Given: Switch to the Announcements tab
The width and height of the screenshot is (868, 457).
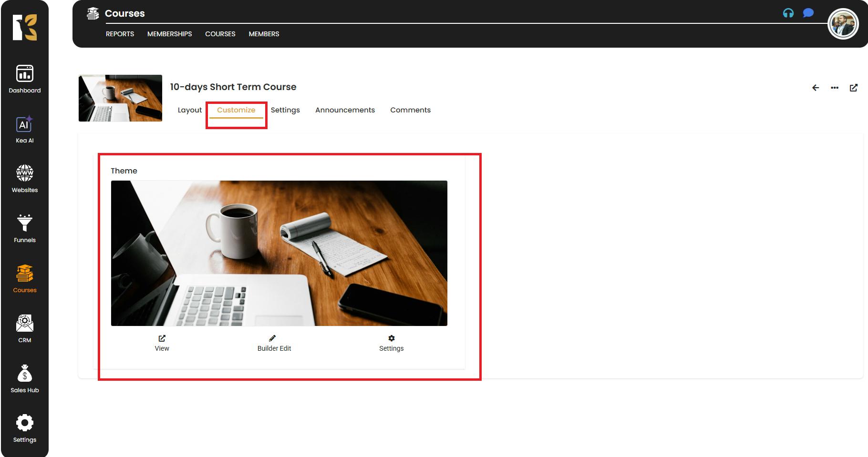Looking at the screenshot, I should [x=345, y=110].
